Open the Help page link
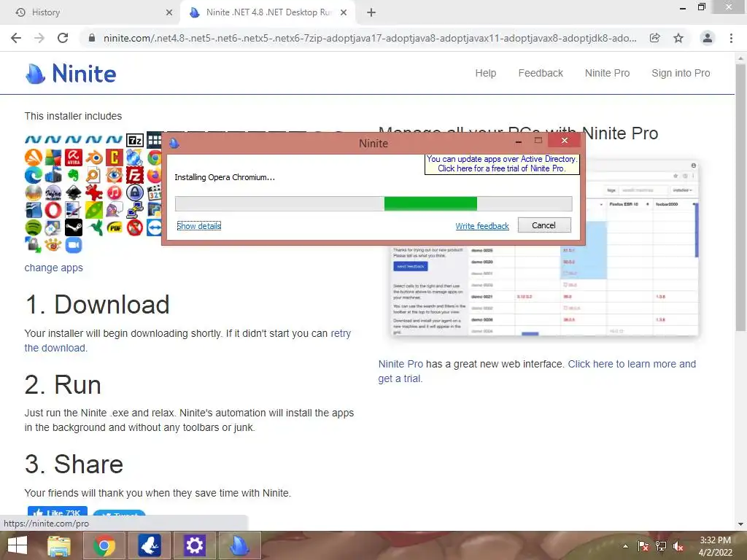 [x=485, y=74]
